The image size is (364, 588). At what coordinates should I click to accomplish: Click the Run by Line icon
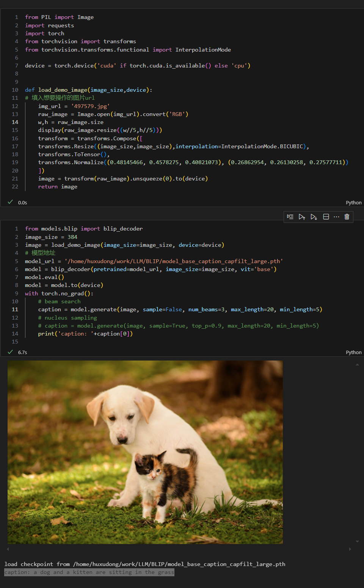pos(290,217)
